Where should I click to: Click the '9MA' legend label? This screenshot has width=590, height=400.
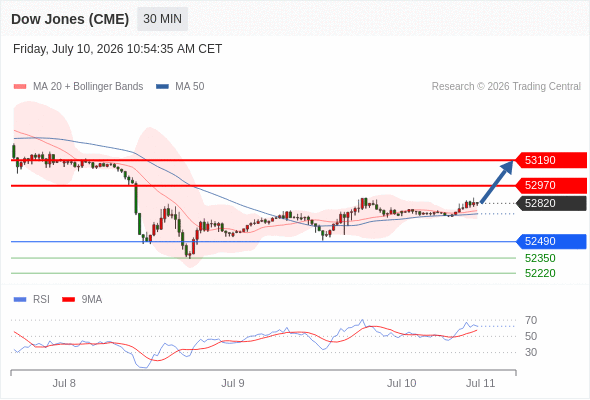[92, 300]
